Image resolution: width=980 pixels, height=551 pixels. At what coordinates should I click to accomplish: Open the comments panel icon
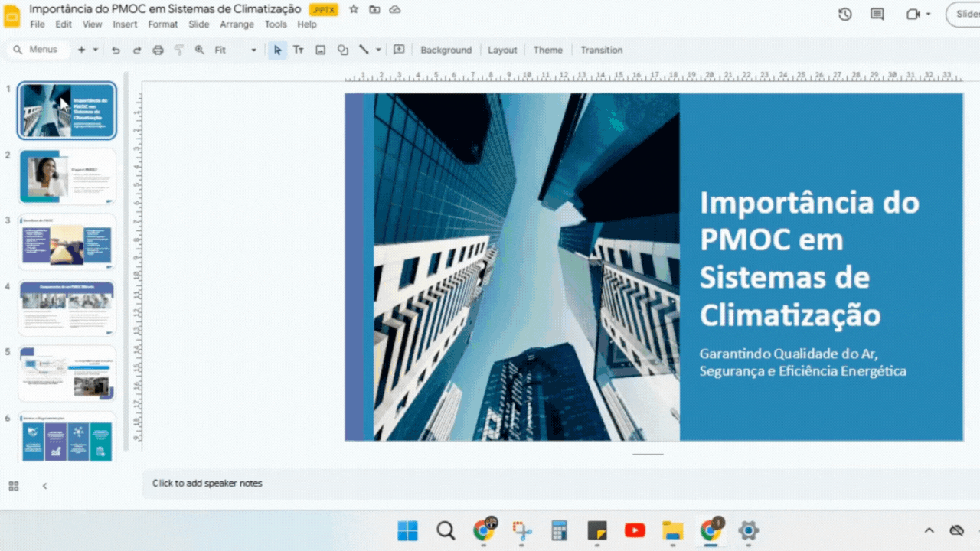[x=877, y=14]
